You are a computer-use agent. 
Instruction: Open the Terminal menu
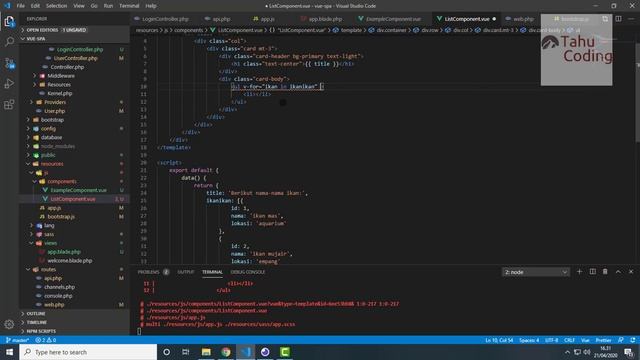coord(129,6)
